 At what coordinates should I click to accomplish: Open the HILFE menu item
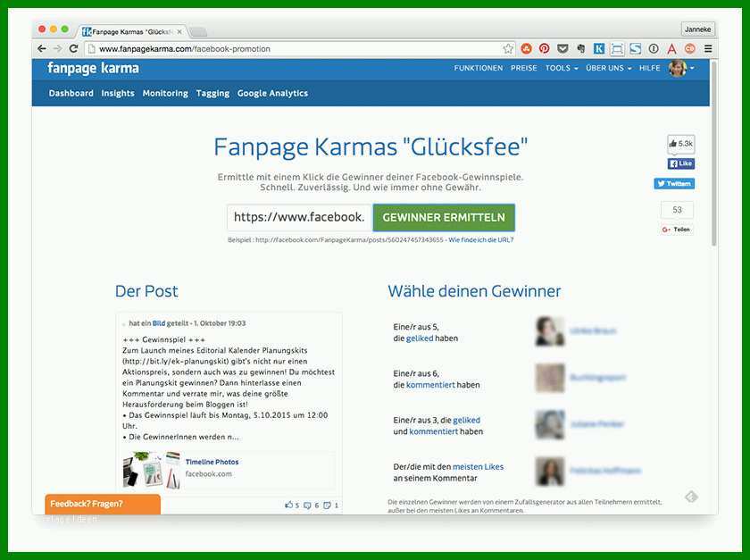[x=650, y=68]
